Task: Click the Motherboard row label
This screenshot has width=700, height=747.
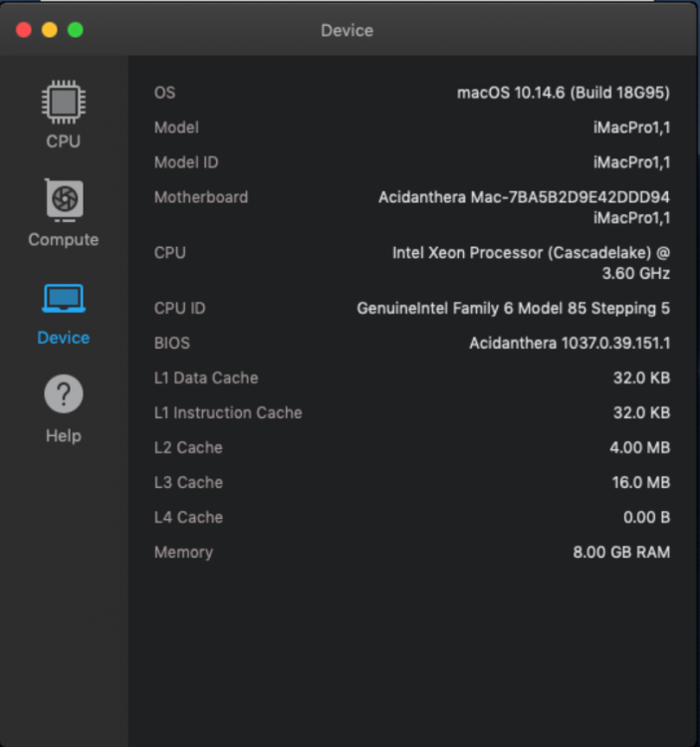Action: pyautogui.click(x=201, y=197)
